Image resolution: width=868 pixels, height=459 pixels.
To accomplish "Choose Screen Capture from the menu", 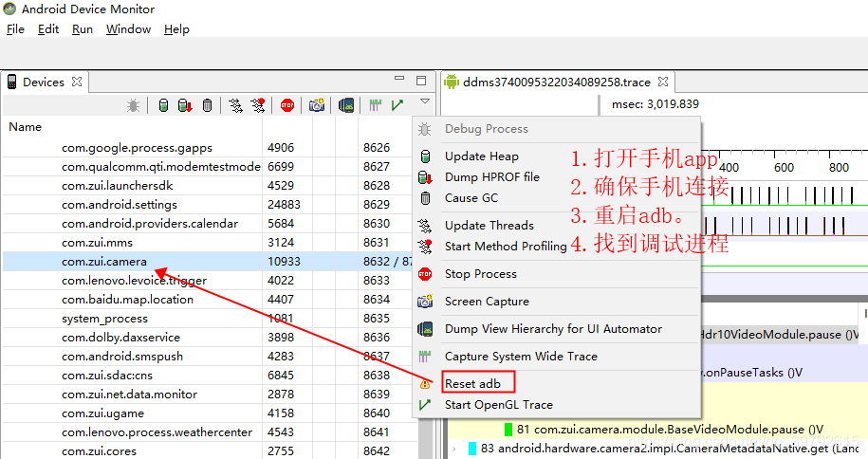I will (x=487, y=302).
